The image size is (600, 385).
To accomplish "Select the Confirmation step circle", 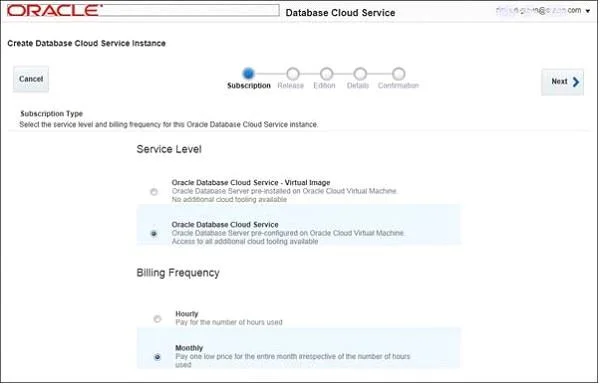I will click(x=398, y=73).
